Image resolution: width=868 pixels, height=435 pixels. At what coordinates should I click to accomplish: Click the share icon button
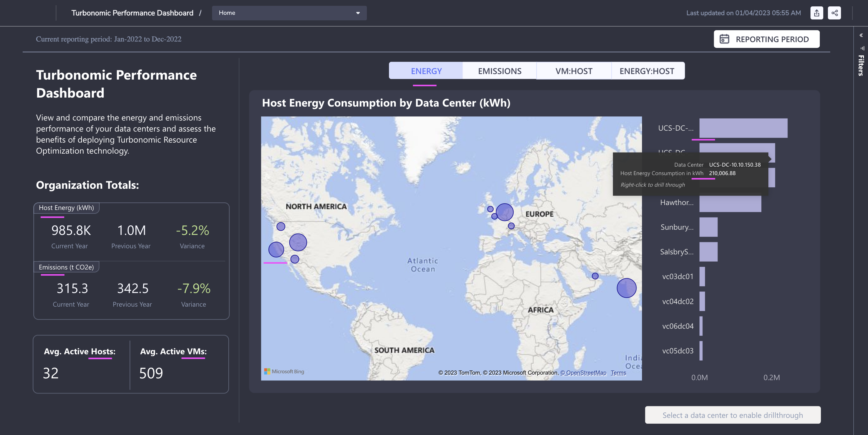coord(834,13)
